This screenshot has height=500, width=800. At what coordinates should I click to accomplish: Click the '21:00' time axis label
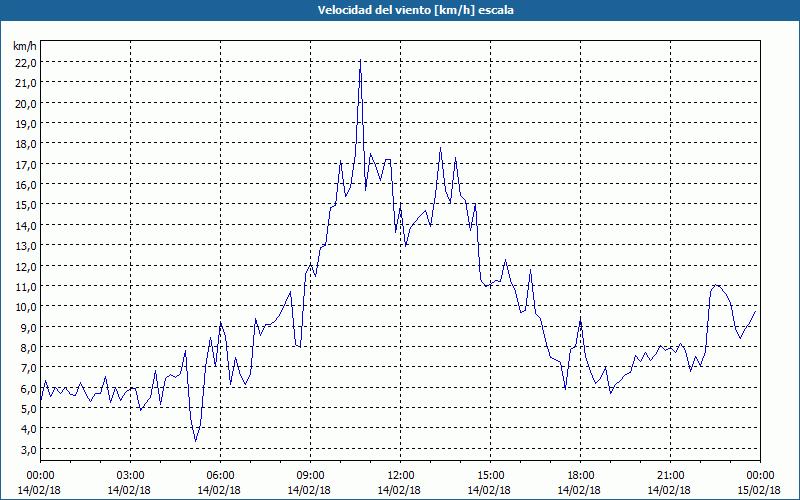(x=670, y=476)
